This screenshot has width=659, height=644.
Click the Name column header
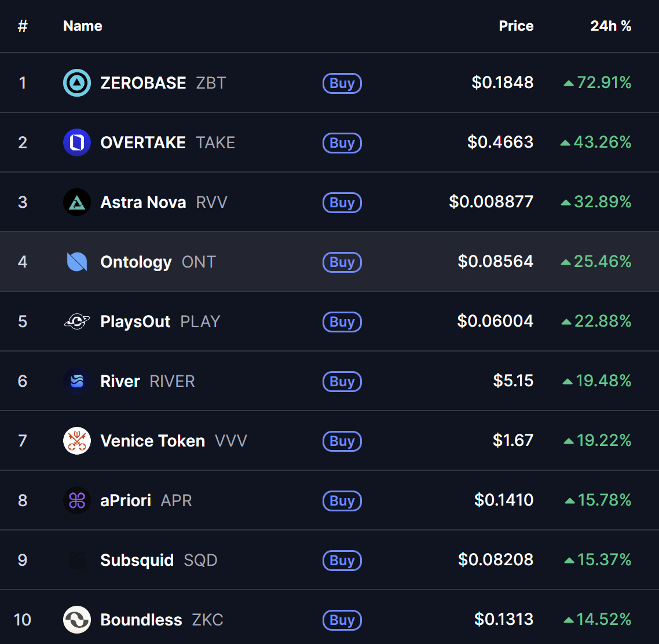pyautogui.click(x=82, y=25)
